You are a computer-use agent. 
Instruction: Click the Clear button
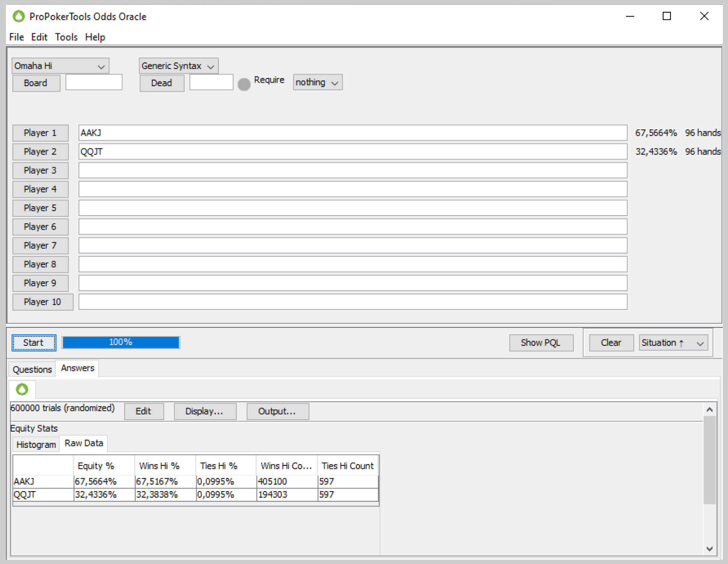tap(611, 343)
